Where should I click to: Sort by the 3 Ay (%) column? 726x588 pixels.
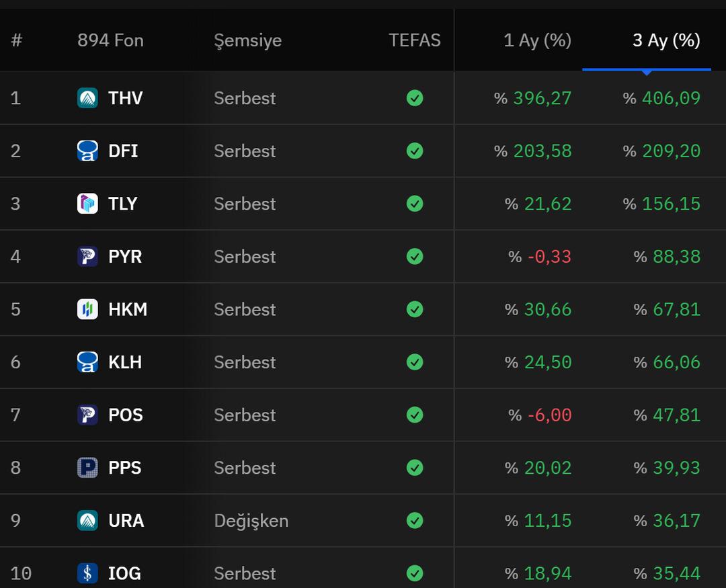[x=665, y=40]
